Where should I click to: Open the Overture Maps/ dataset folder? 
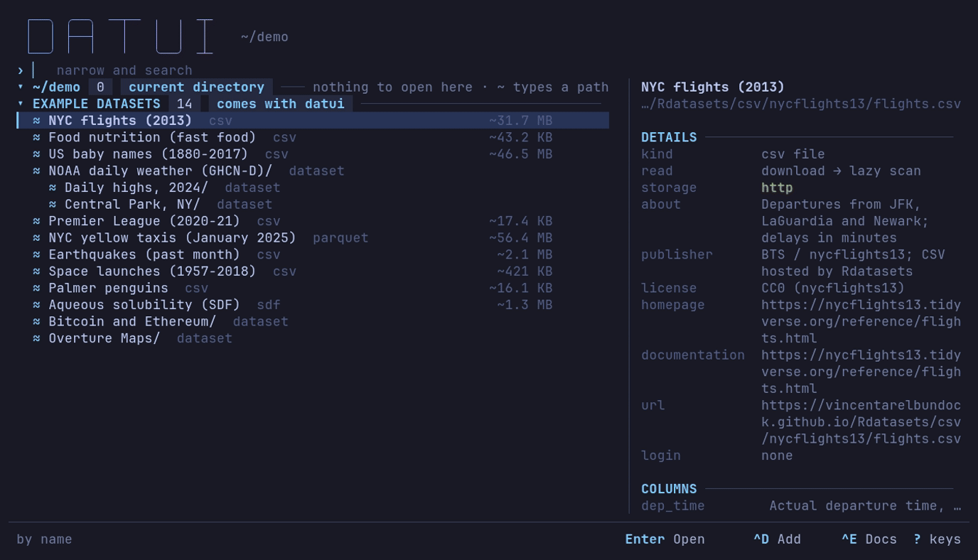pos(313,338)
